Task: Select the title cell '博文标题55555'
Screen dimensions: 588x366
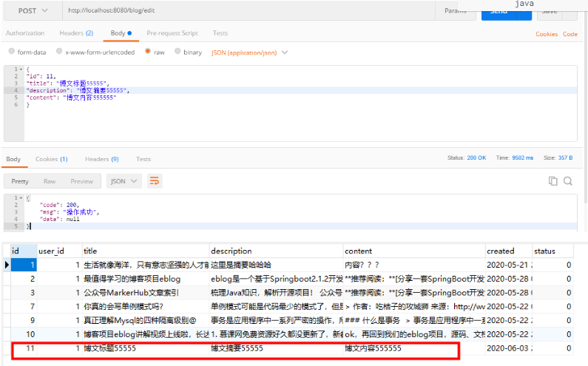Action: (146, 348)
